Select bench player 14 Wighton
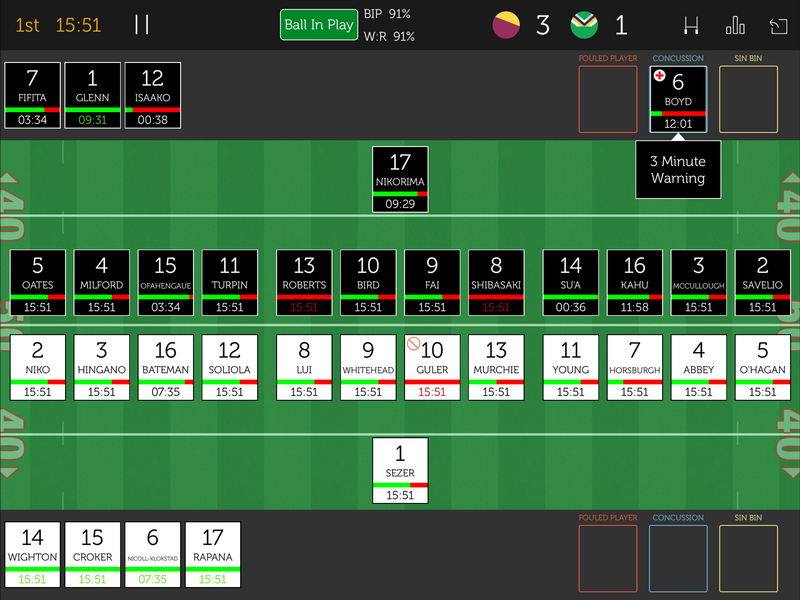 click(32, 555)
